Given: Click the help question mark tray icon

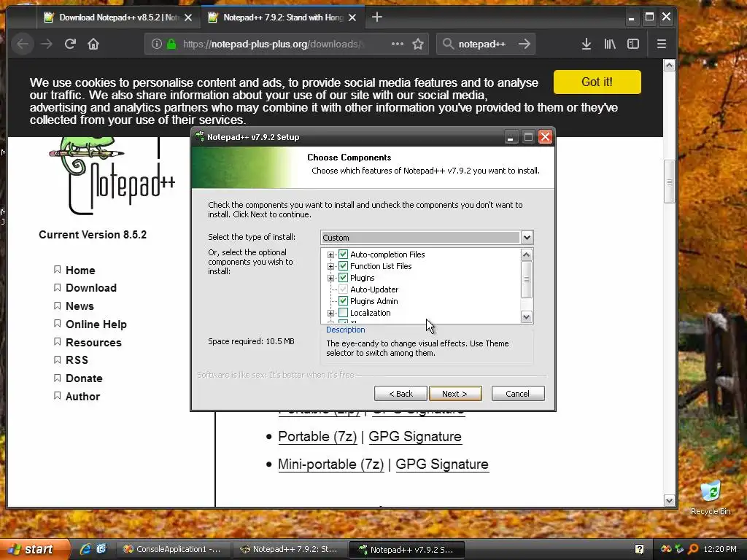Looking at the screenshot, I should tap(639, 550).
